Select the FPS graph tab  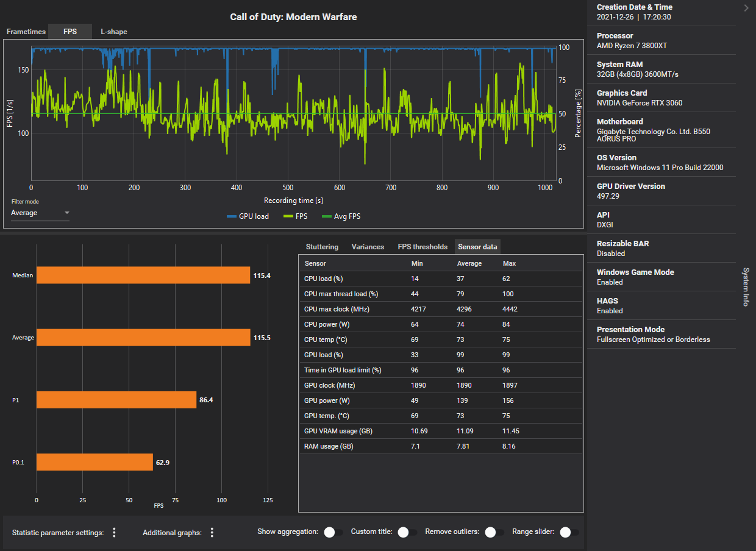(x=70, y=32)
